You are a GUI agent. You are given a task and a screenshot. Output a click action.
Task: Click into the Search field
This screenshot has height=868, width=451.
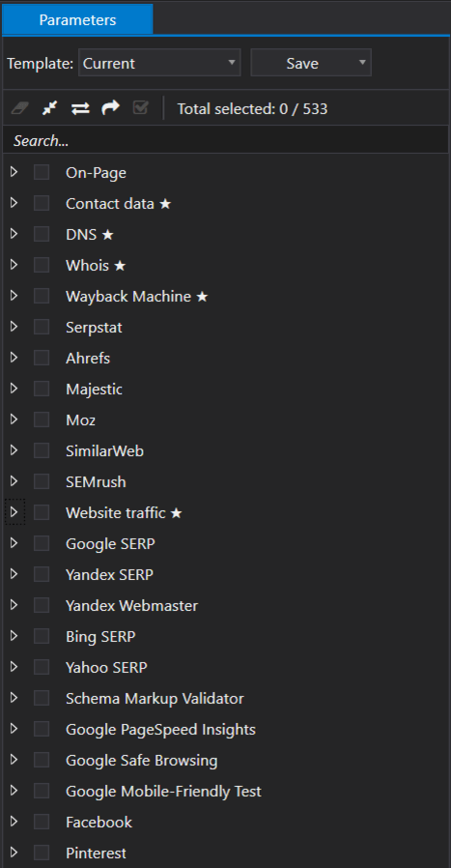coord(226,140)
